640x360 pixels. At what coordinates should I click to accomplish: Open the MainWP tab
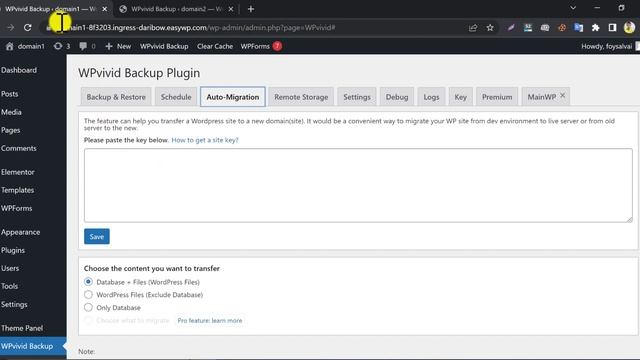541,97
